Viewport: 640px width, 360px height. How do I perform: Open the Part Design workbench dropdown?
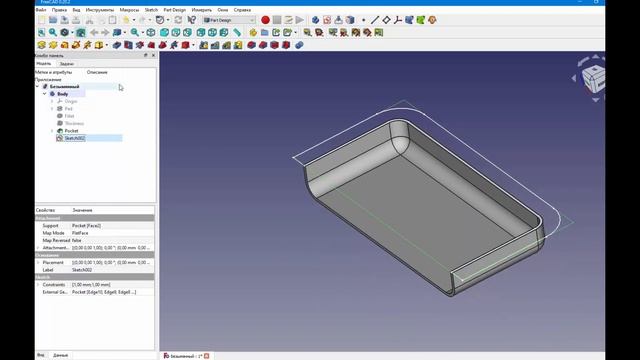coord(229,20)
